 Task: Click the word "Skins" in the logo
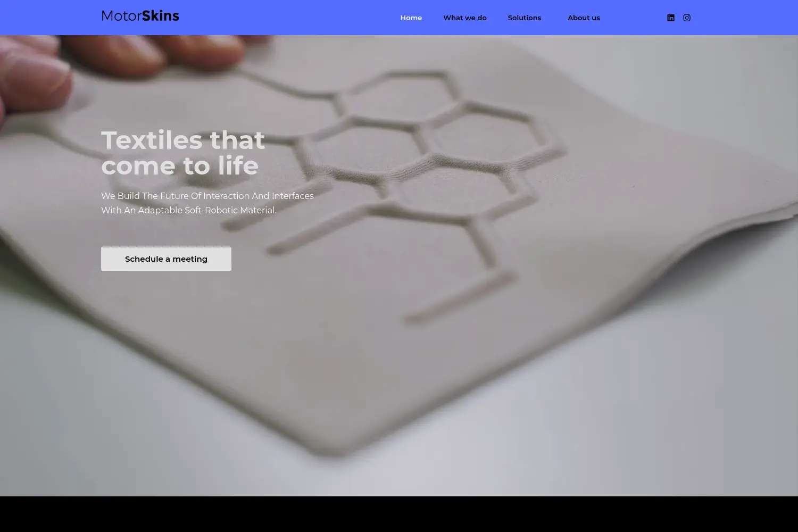click(160, 16)
